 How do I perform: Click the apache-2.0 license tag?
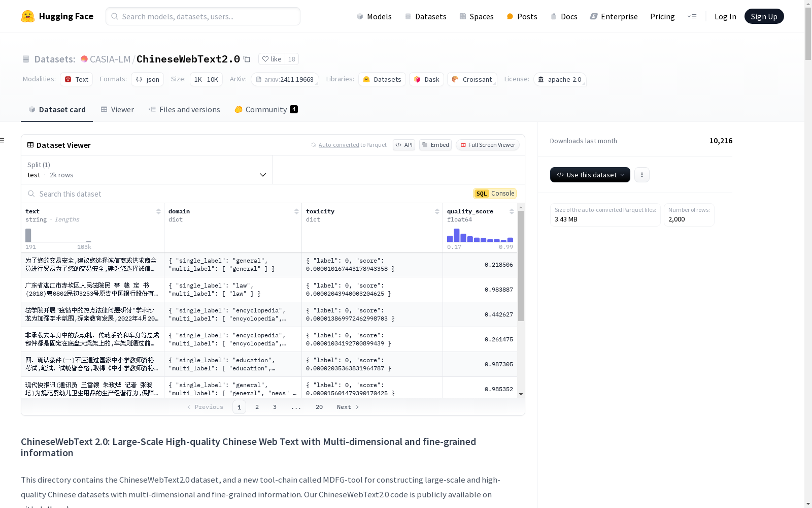[x=560, y=79]
